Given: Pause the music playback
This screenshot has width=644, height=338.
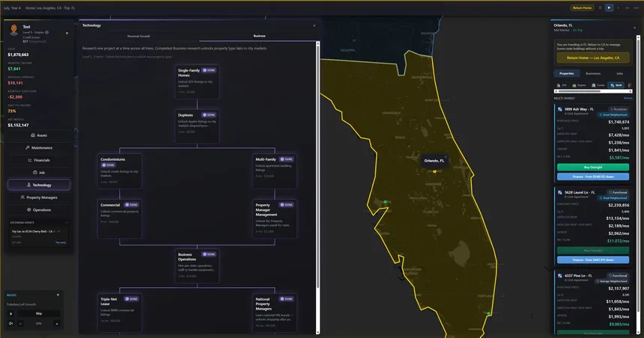Looking at the screenshot, I should tap(11, 313).
